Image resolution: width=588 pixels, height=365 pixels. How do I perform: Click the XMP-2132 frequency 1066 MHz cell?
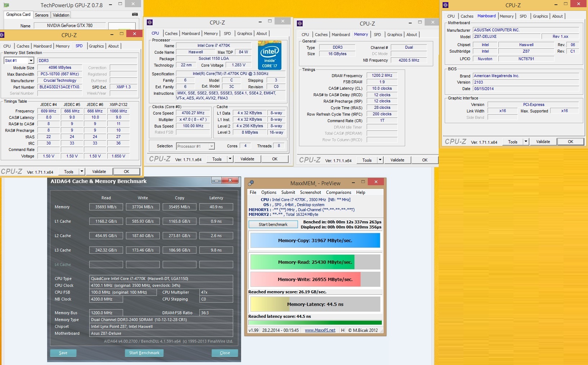[x=118, y=111]
